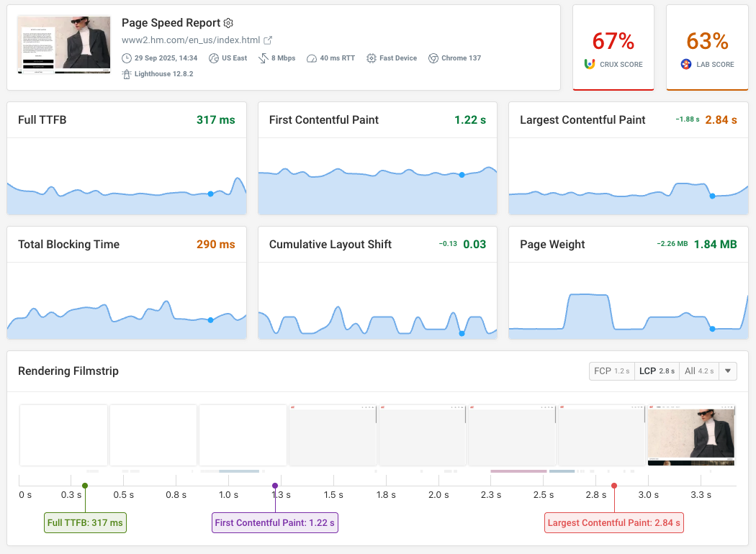Click the Full TTFB: 317 ms label

tap(85, 522)
